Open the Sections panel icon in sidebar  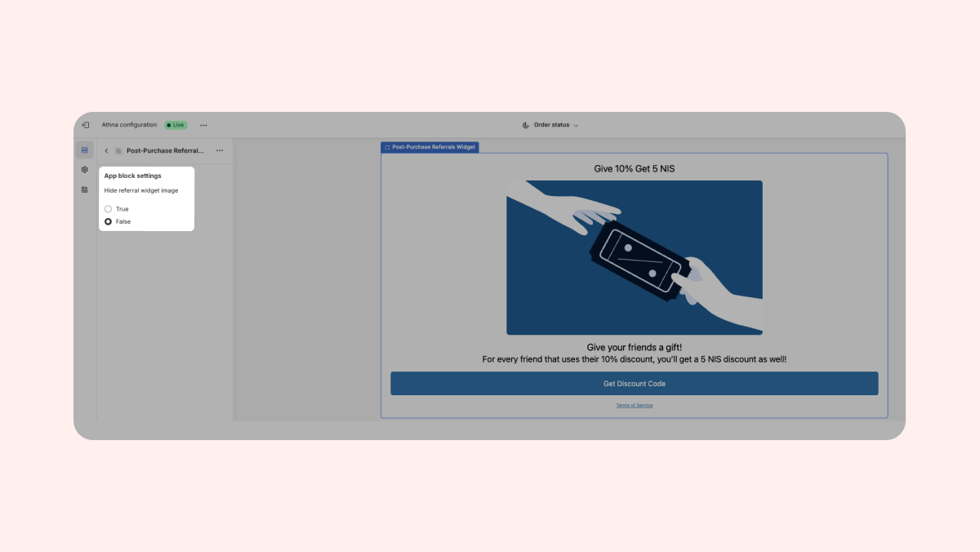point(84,150)
